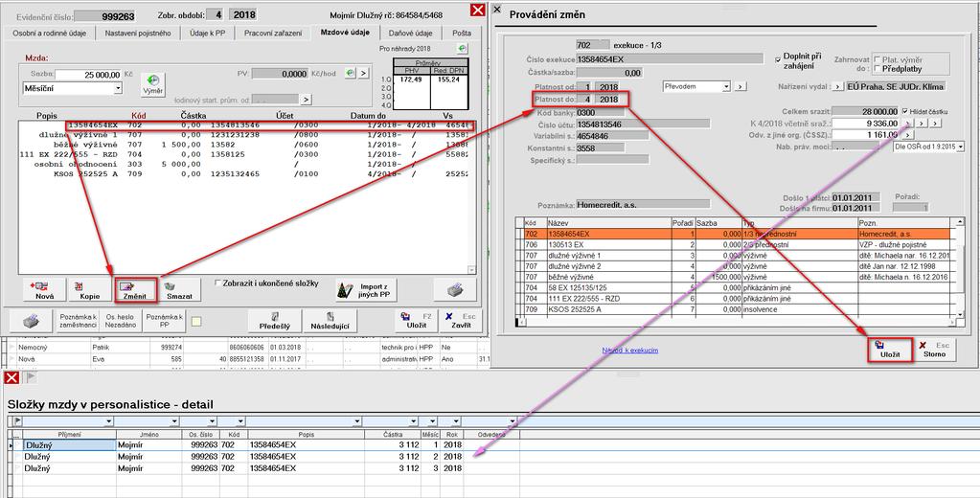Click arrow button before Nařízení vydal value
980x498 pixels.
(x=838, y=86)
